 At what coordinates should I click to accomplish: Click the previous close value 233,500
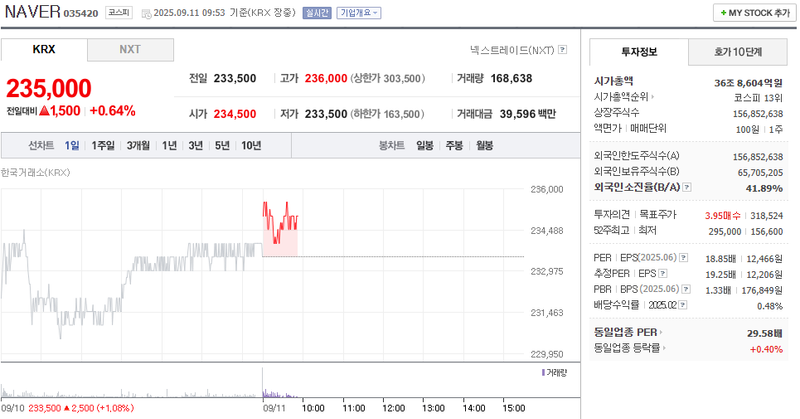click(x=235, y=79)
